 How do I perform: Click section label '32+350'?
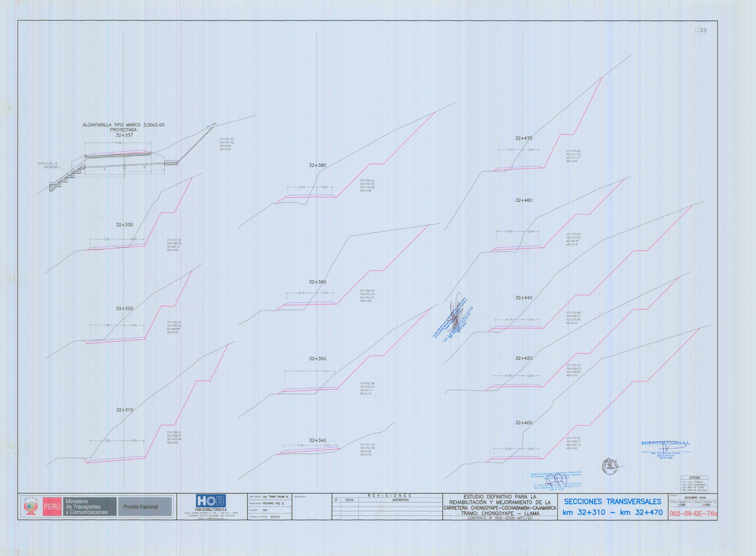click(x=317, y=359)
